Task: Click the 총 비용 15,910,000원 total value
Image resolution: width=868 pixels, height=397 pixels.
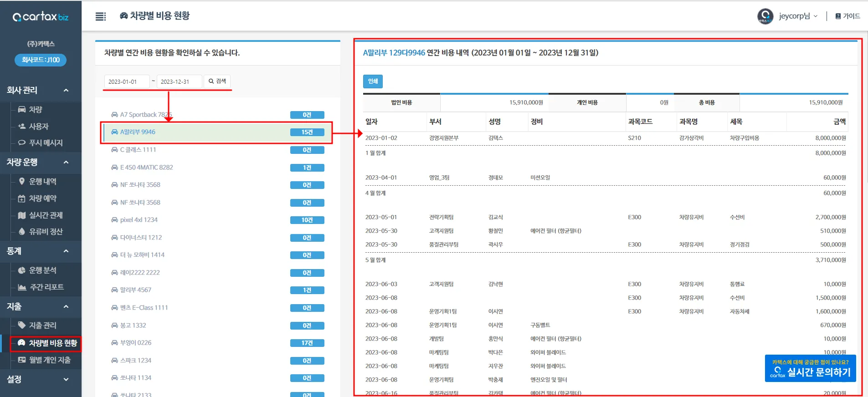Action: click(x=826, y=102)
